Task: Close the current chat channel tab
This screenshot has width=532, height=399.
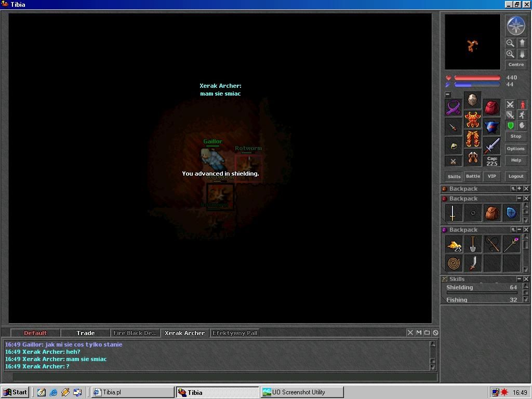Action: coord(410,333)
